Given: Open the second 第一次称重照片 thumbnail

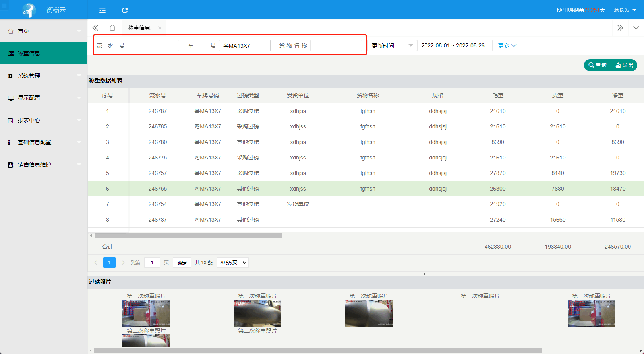Looking at the screenshot, I should (x=257, y=313).
